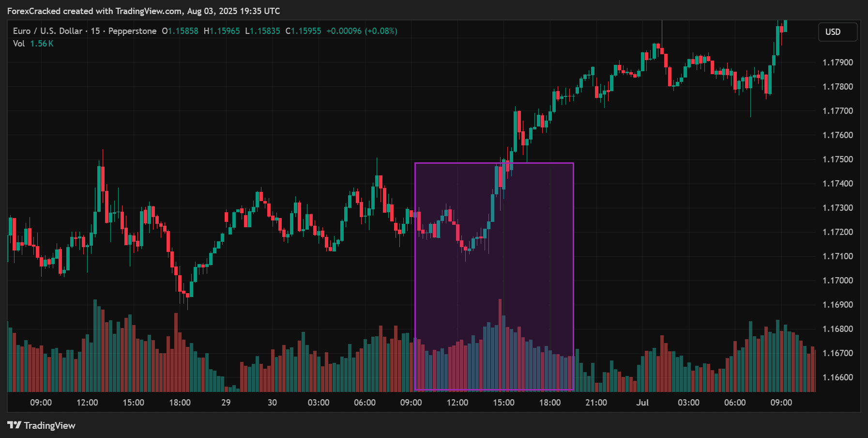Select the Vol indicator label

pos(19,44)
